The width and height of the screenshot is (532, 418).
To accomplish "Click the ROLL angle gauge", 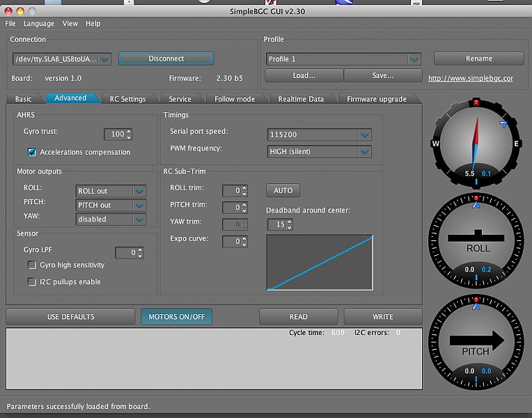I will [476, 240].
